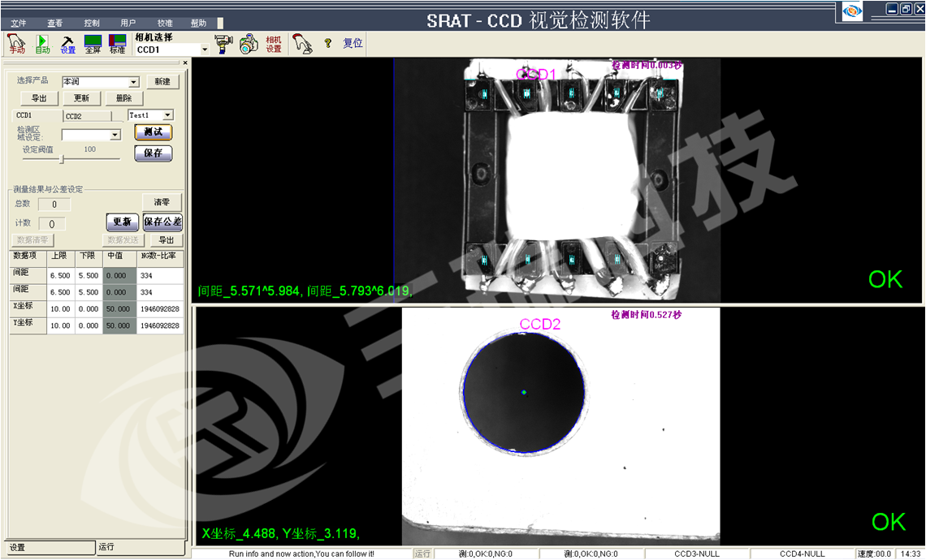Start automatic mode via the 自动 icon
This screenshot has height=560, width=926.
click(x=42, y=44)
